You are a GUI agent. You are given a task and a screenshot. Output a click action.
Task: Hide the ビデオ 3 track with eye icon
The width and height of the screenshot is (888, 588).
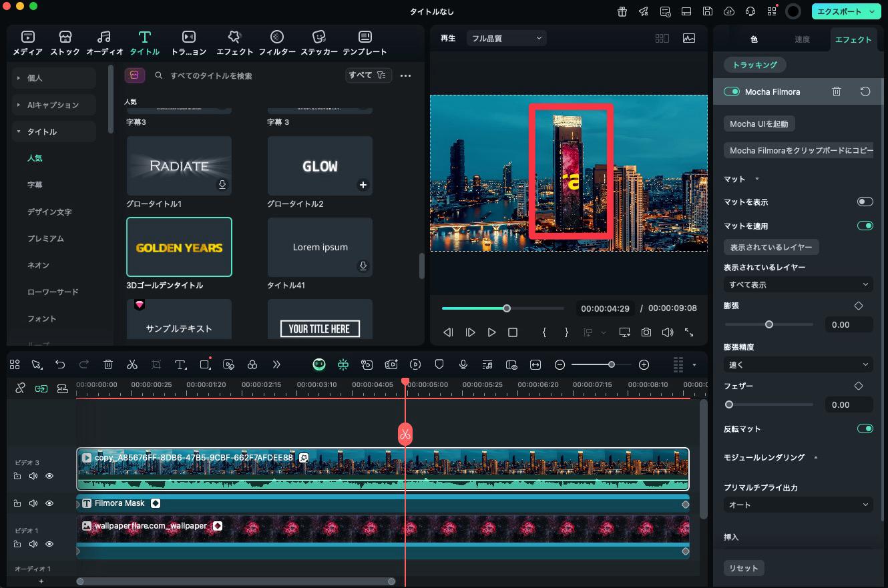click(49, 476)
